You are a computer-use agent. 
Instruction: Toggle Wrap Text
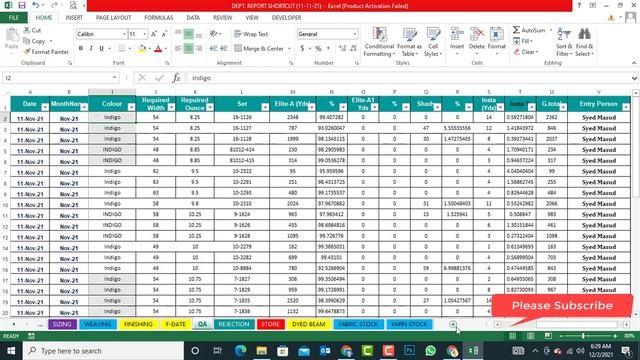[x=251, y=34]
